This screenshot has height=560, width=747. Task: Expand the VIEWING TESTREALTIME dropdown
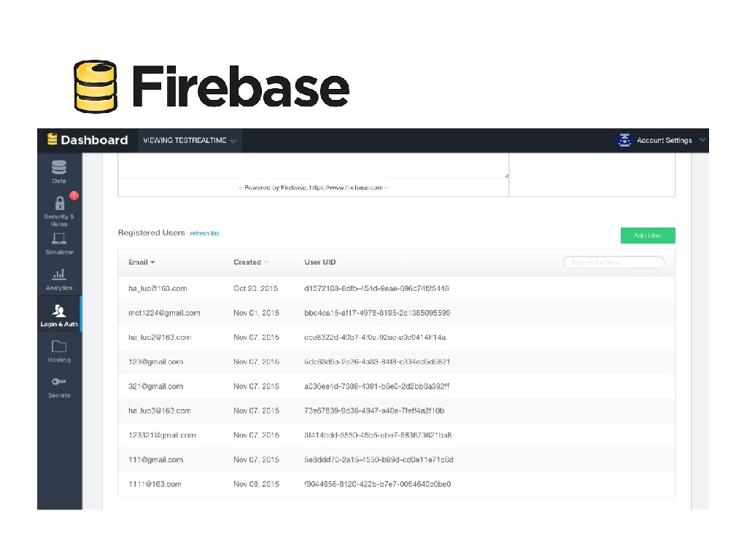190,141
